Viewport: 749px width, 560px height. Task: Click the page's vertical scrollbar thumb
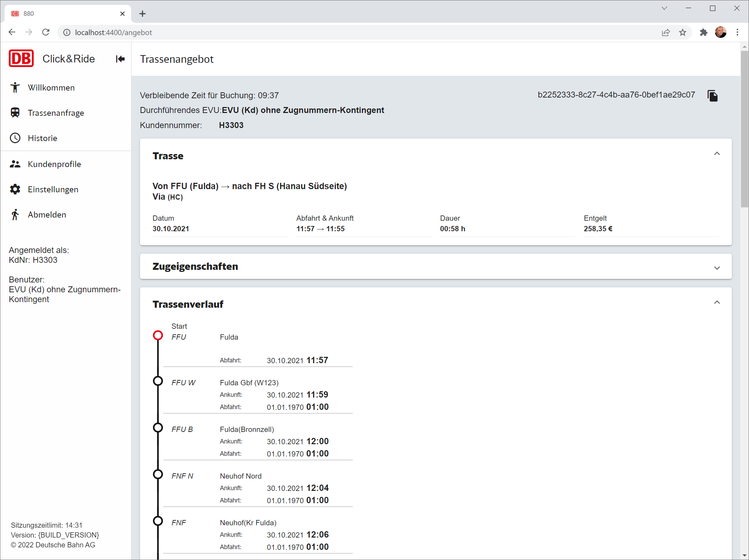point(744,128)
